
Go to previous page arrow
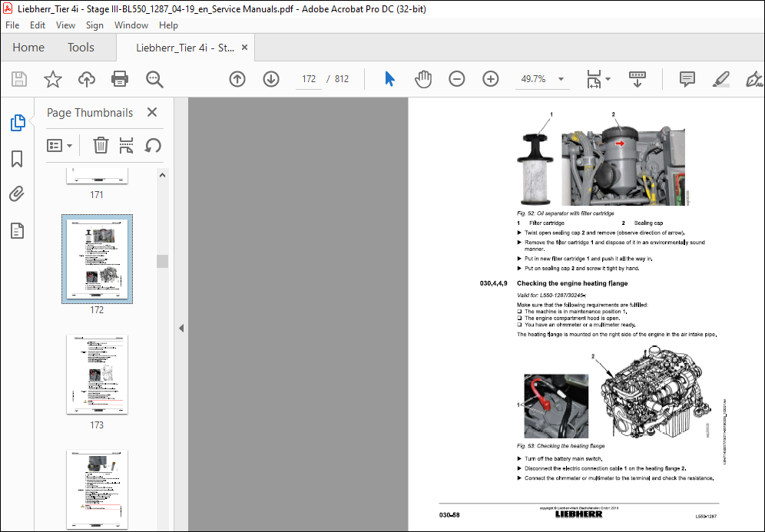pyautogui.click(x=237, y=79)
